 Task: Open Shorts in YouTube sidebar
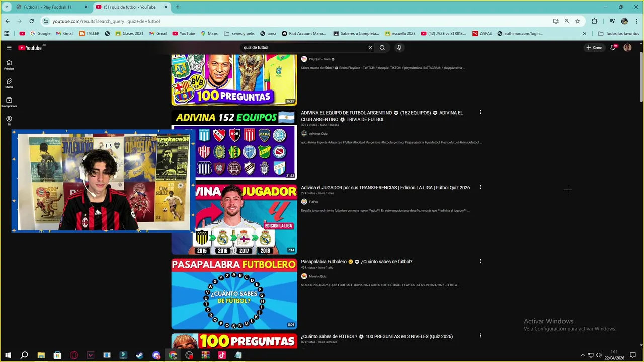[x=9, y=83]
